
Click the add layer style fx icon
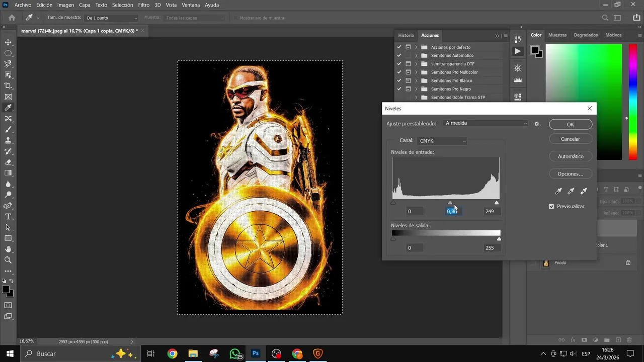(573, 340)
